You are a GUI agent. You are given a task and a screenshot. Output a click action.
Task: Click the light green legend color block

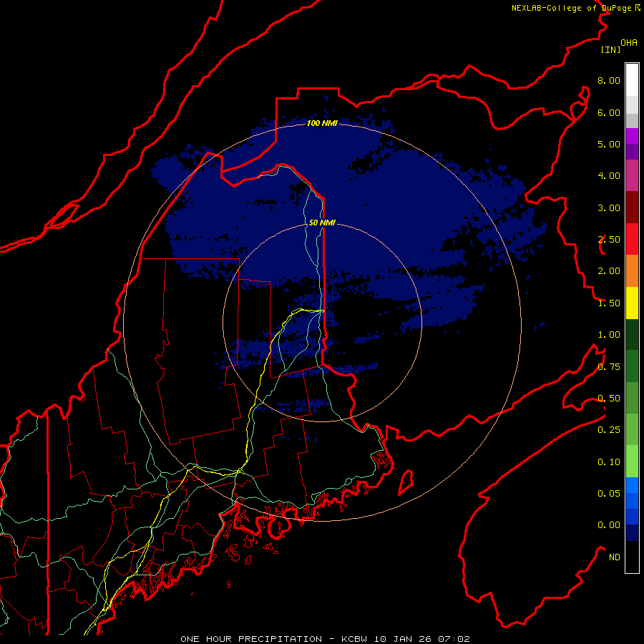(x=632, y=462)
